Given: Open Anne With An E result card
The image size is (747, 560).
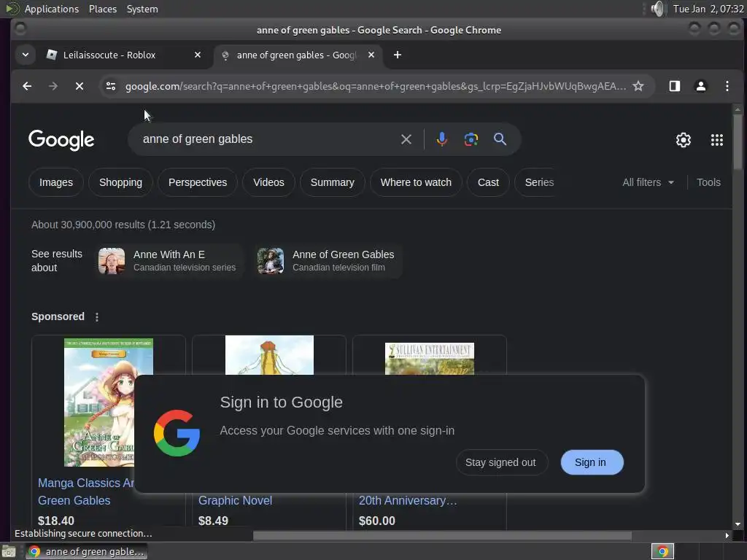Looking at the screenshot, I should [x=169, y=261].
